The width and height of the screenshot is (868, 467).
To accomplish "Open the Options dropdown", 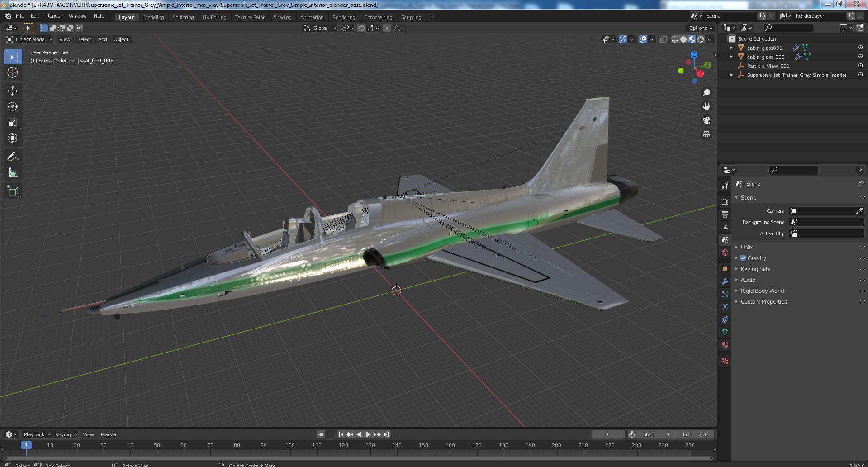I will coord(700,28).
